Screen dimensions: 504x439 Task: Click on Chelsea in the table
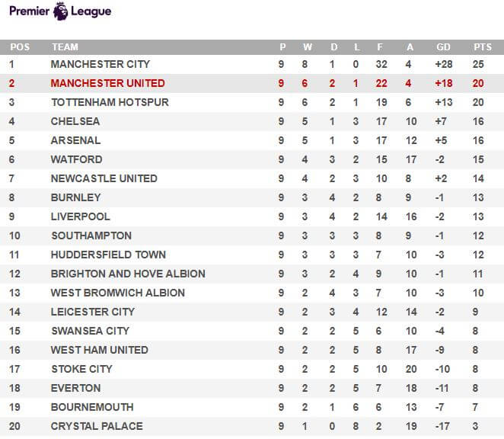tap(75, 121)
